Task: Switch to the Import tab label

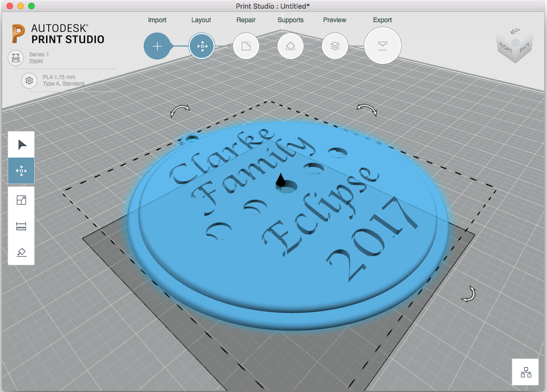Action: (x=157, y=20)
